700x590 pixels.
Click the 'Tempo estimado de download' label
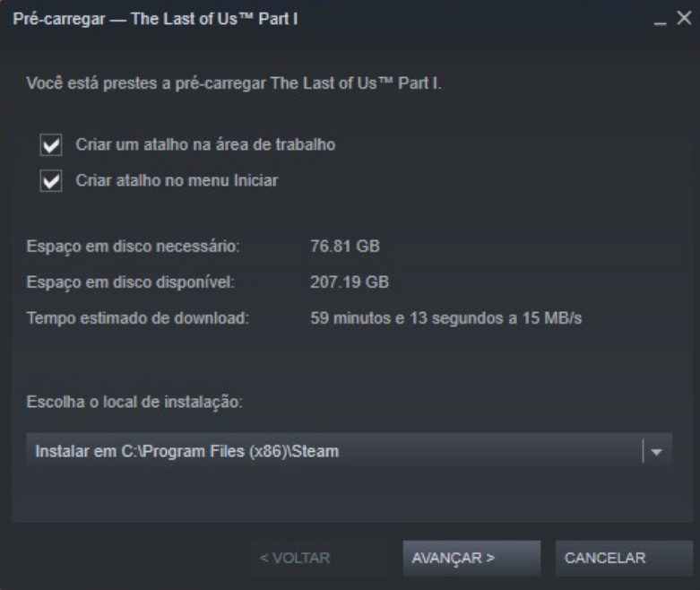[137, 318]
